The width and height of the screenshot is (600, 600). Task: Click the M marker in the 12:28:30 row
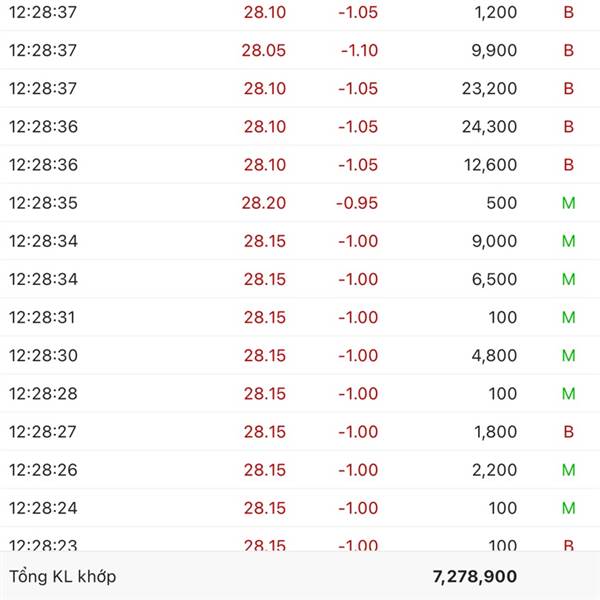pos(568,355)
